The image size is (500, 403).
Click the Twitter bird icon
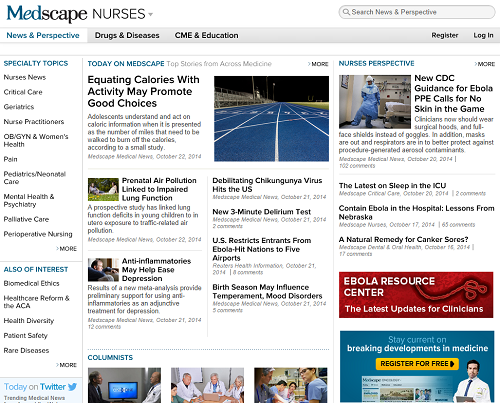tap(72, 387)
